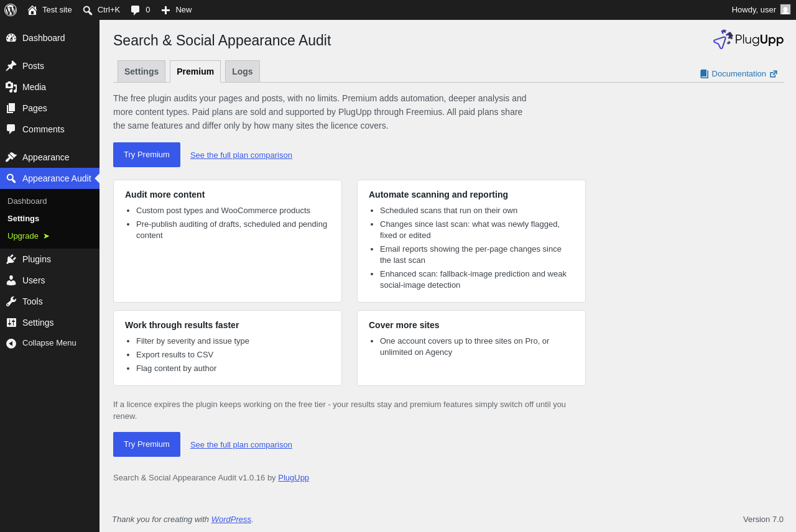This screenshot has height=532, width=796.
Task: Click the Posts pin icon
Action: point(11,66)
